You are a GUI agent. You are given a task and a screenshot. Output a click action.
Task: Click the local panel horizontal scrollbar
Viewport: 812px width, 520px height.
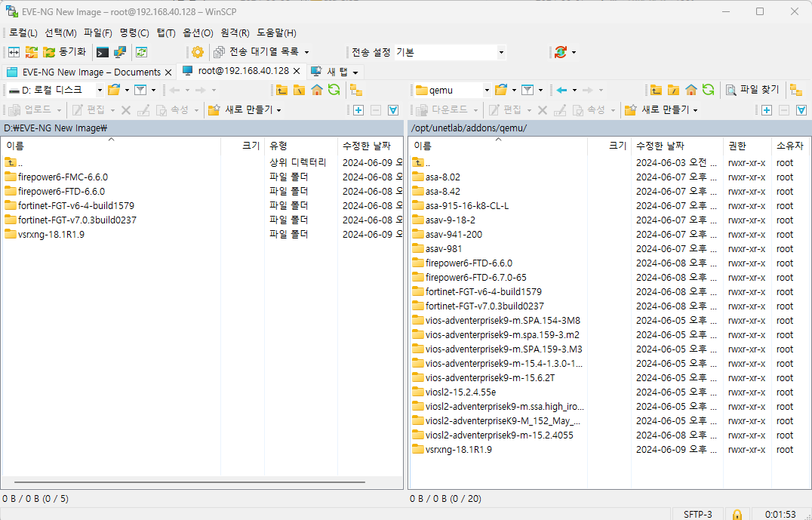click(189, 482)
